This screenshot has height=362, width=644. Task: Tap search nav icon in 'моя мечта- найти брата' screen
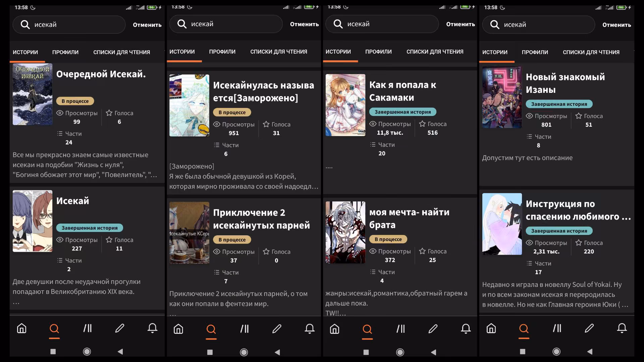(x=367, y=329)
